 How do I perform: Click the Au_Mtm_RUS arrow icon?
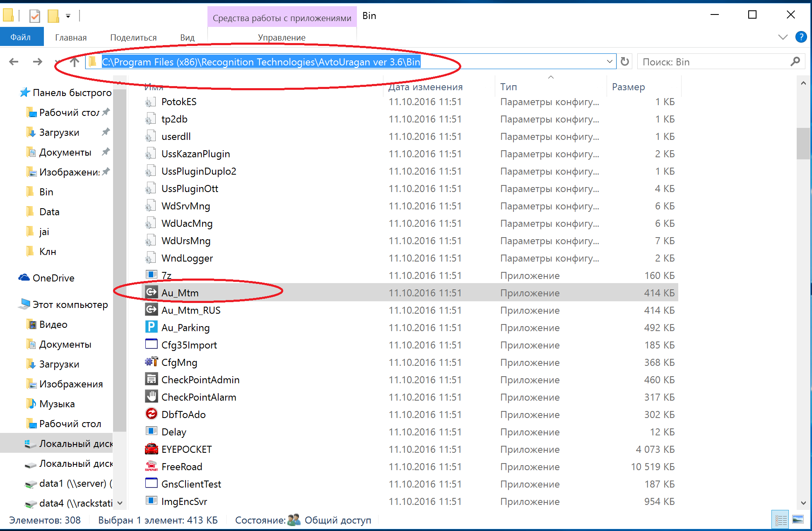[151, 310]
